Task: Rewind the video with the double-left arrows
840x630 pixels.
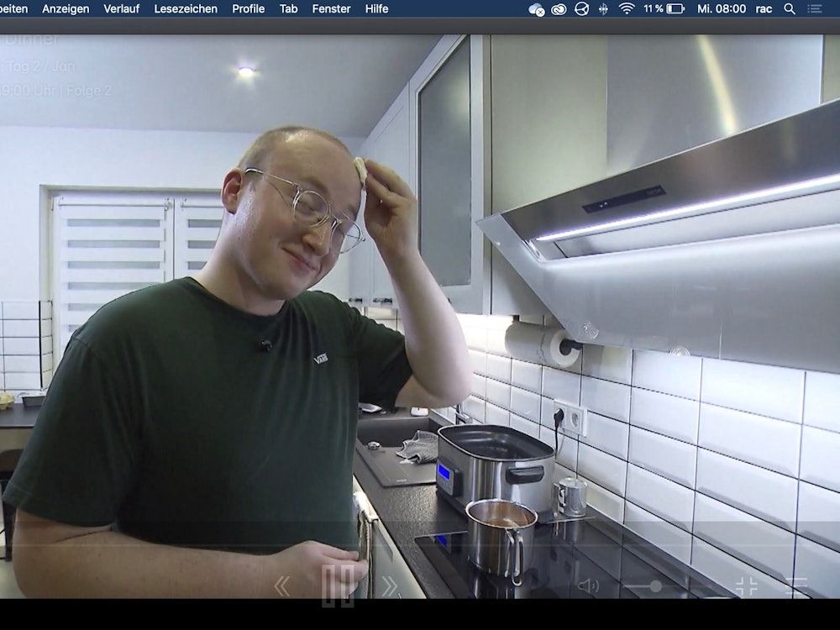Action: pos(282,586)
